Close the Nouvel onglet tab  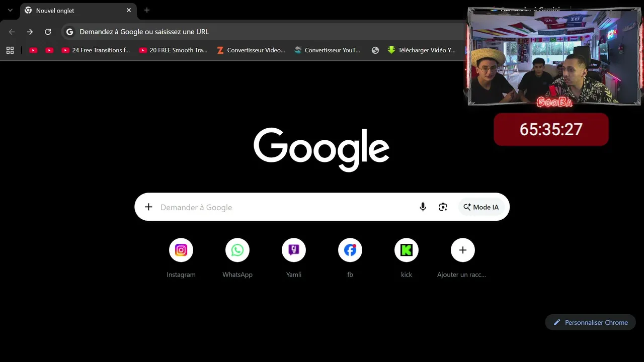(x=129, y=10)
